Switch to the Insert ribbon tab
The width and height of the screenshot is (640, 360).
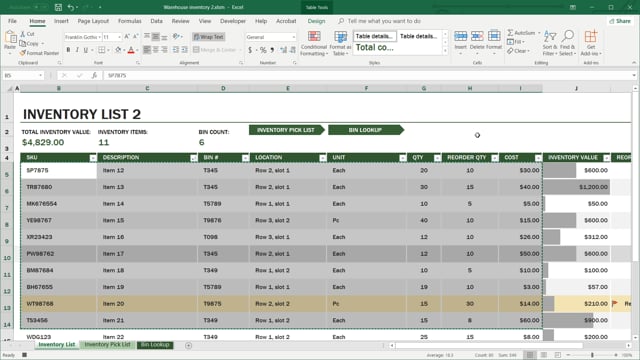pyautogui.click(x=61, y=21)
